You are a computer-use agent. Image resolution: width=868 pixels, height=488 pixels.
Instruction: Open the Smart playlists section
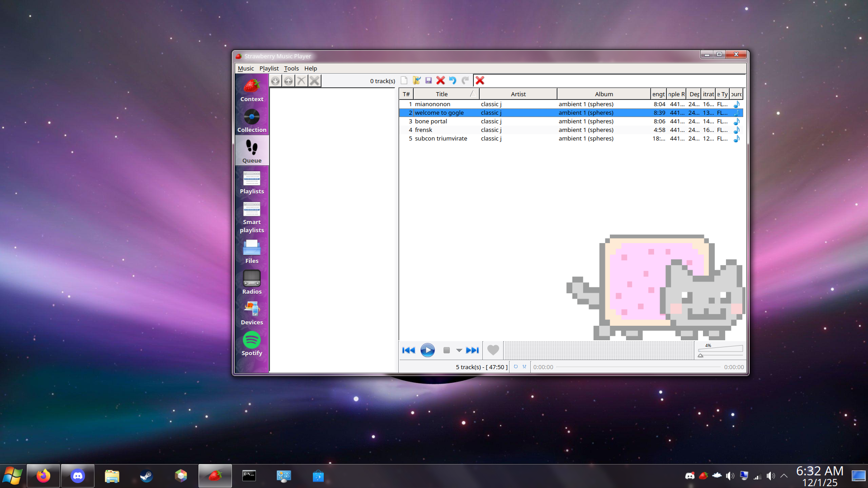(252, 216)
